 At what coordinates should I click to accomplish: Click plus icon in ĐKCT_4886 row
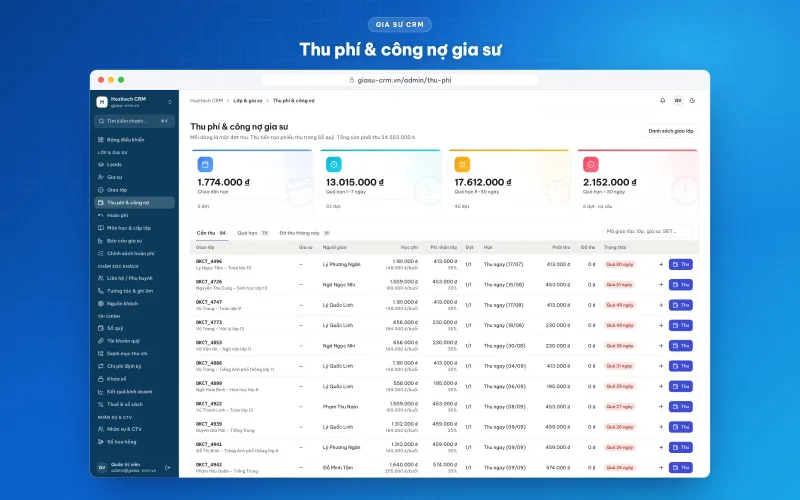(661, 366)
